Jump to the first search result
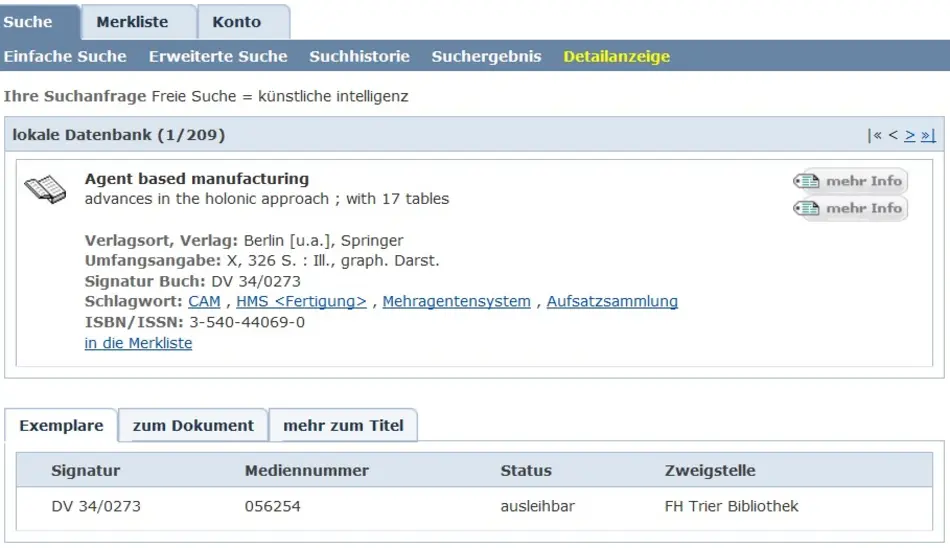Viewport: 950px width, 548px height. 874,135
